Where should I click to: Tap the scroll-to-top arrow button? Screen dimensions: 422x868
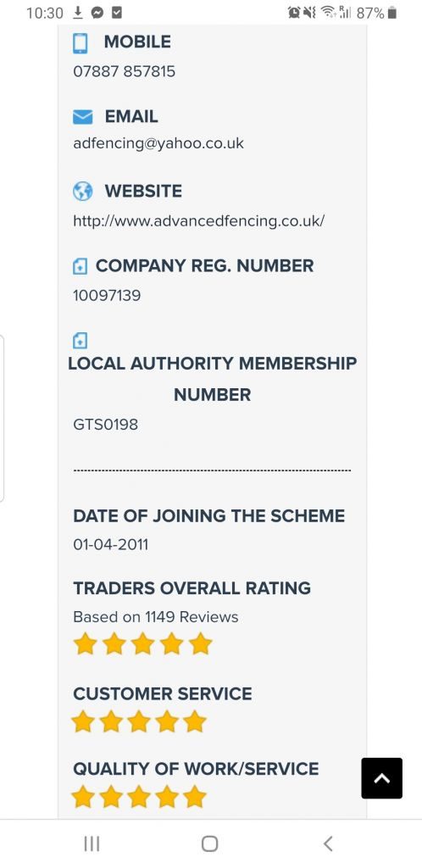point(381,778)
